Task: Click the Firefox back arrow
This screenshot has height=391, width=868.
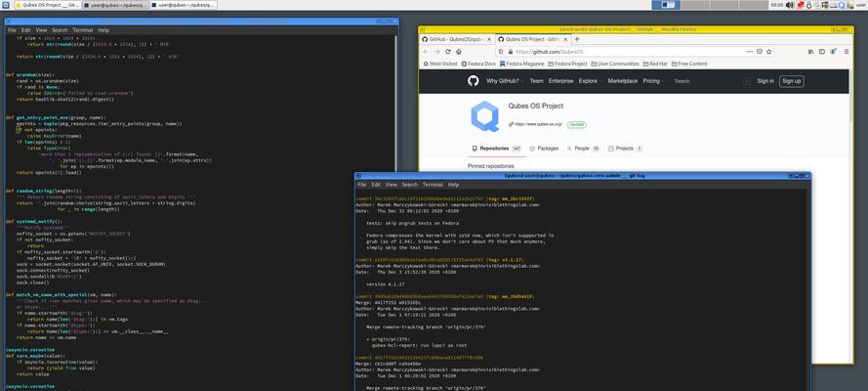Action: [426, 52]
